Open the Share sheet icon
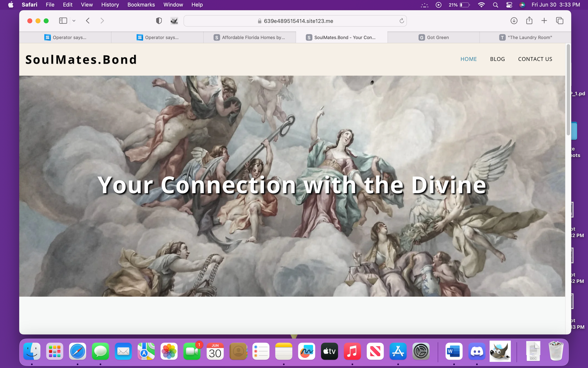 pos(529,20)
